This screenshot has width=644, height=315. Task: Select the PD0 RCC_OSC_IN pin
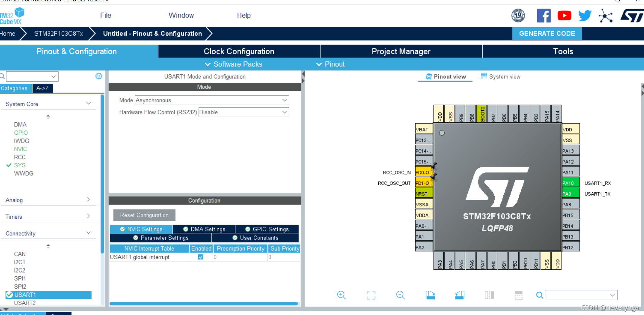[x=424, y=172]
